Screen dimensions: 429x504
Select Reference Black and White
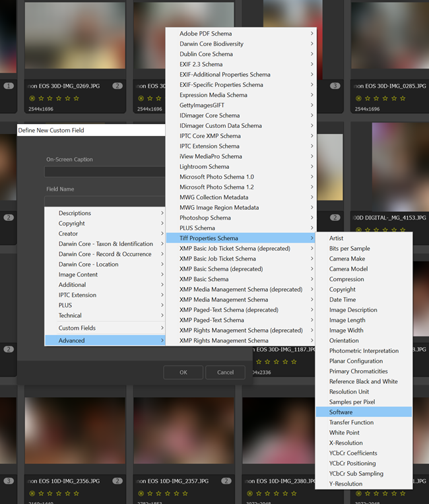[364, 381]
